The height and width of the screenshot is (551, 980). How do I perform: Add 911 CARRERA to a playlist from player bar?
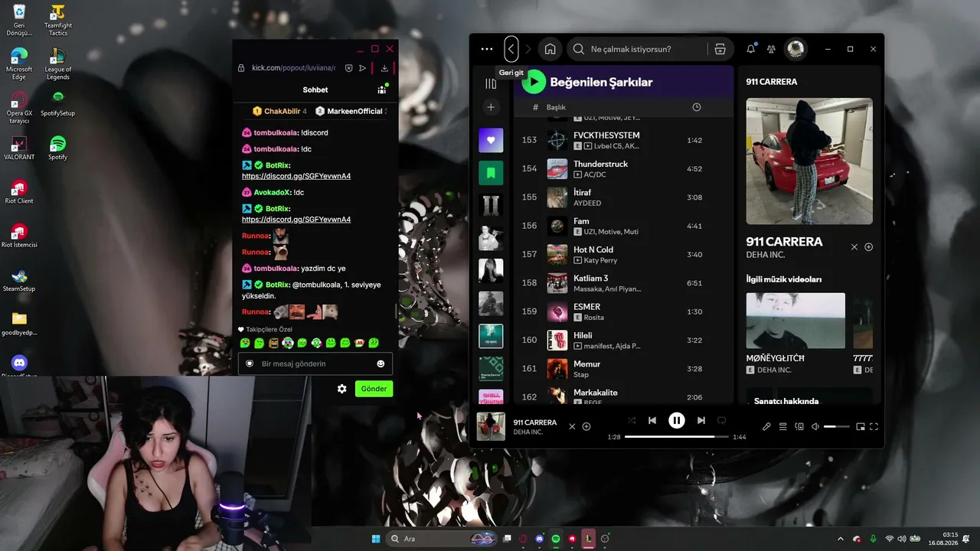[x=586, y=426]
